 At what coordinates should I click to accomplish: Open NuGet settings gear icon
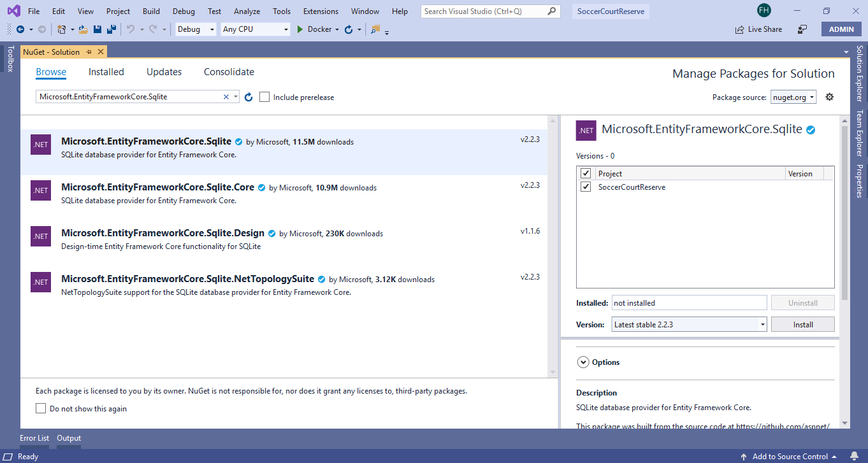pos(829,97)
